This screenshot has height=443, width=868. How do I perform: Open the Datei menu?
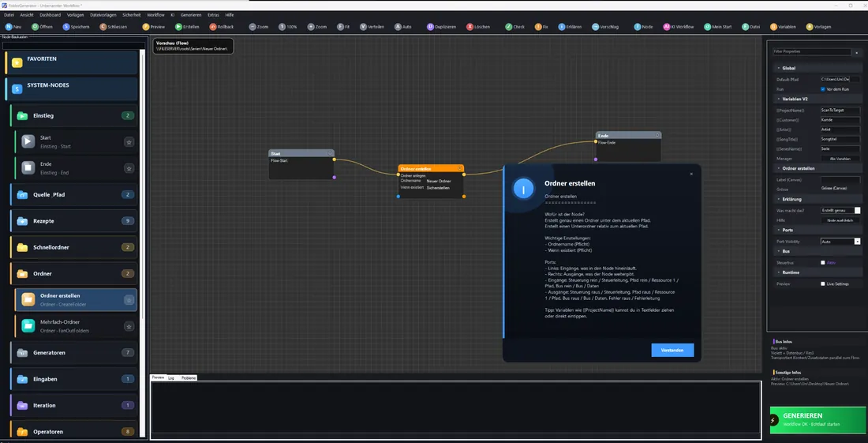point(9,15)
